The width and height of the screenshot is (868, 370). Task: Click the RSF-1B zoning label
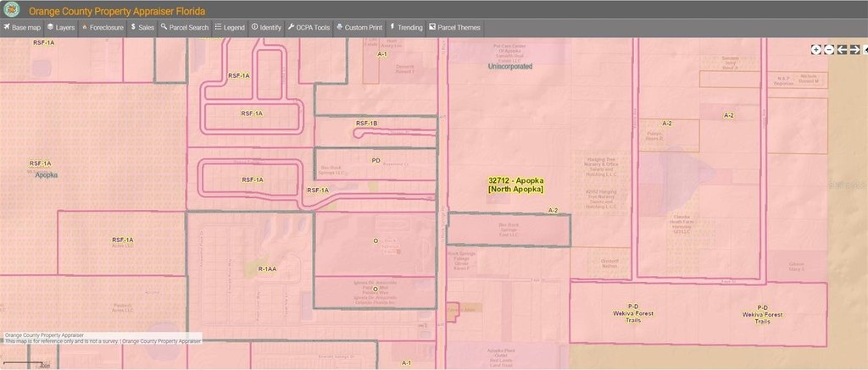pyautogui.click(x=366, y=124)
